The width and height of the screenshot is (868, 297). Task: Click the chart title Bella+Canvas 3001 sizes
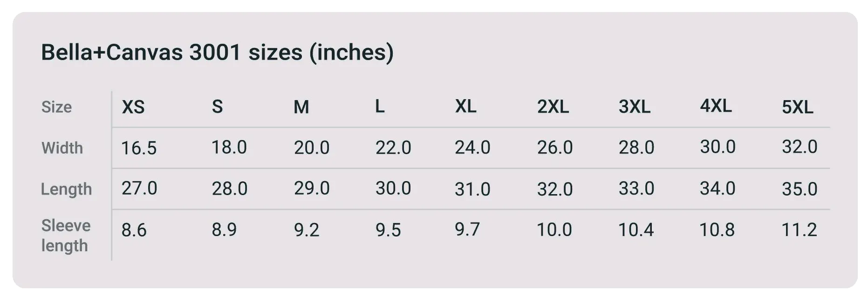217,52
